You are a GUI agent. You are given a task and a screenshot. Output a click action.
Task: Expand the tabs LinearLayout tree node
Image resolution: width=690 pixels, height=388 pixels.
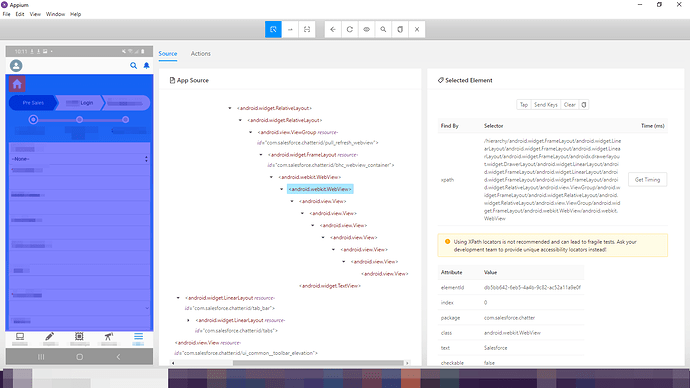[188, 320]
